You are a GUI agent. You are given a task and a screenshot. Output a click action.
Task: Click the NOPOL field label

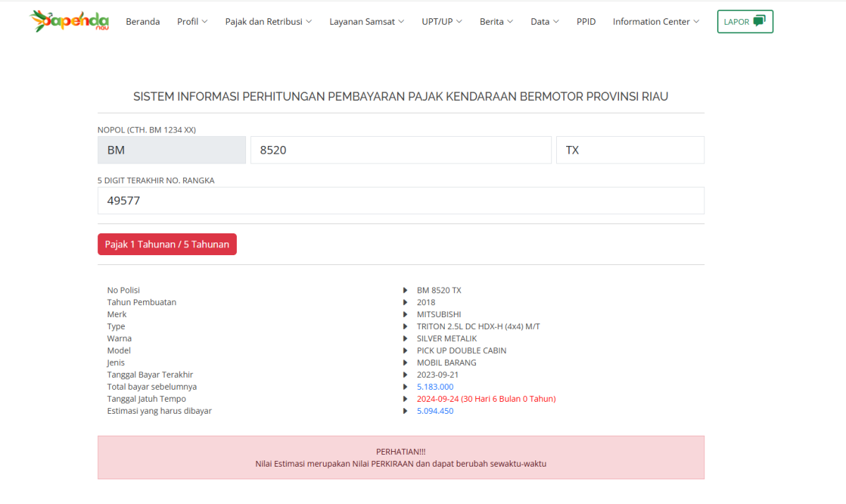click(x=147, y=130)
